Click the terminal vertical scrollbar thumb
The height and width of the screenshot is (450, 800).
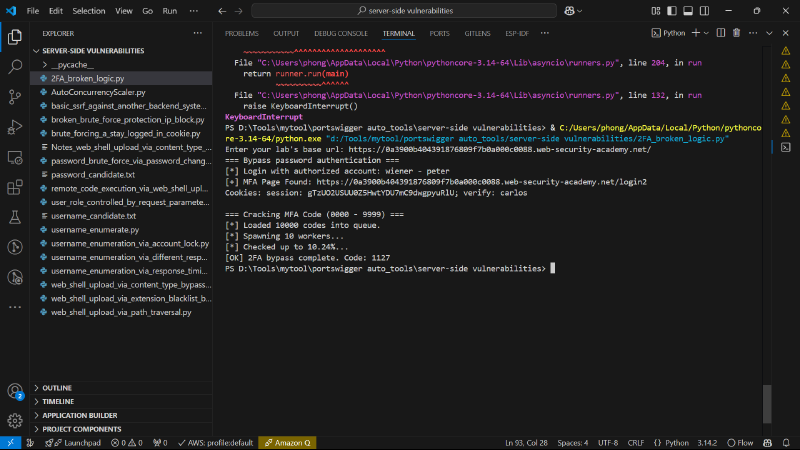(767, 404)
